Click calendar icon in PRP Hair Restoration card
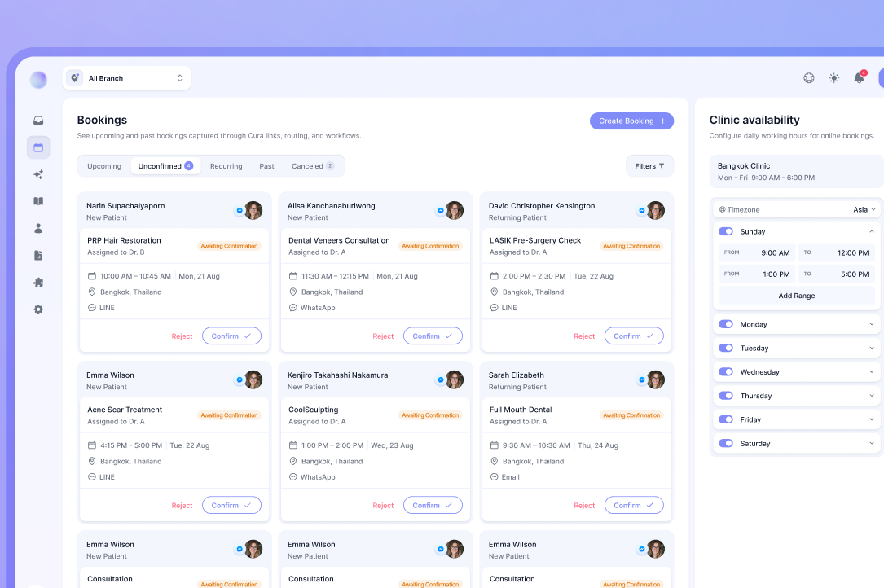This screenshot has height=588, width=884. (92, 276)
